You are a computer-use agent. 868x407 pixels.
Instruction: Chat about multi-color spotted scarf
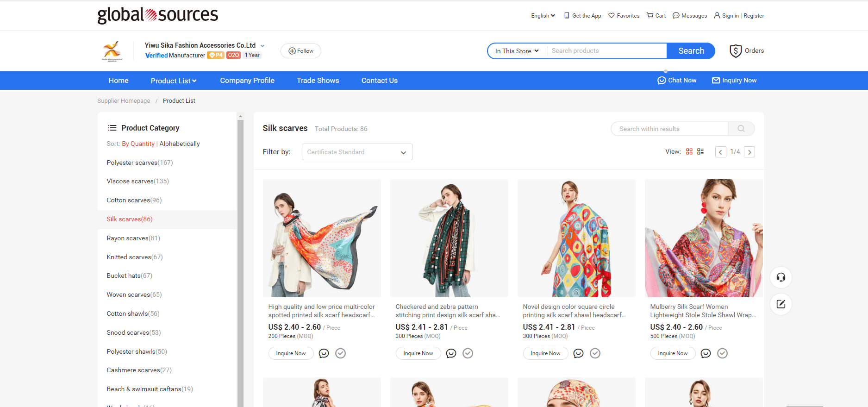tap(324, 353)
